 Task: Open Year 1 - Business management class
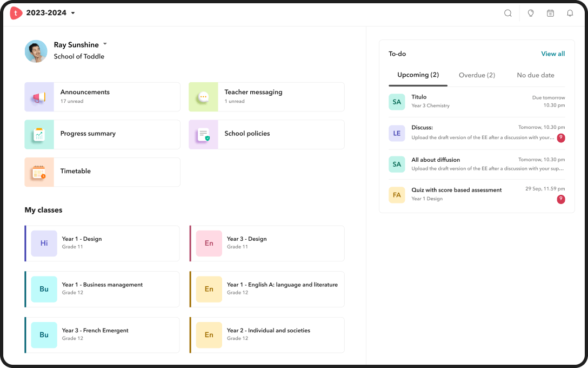pos(102,289)
